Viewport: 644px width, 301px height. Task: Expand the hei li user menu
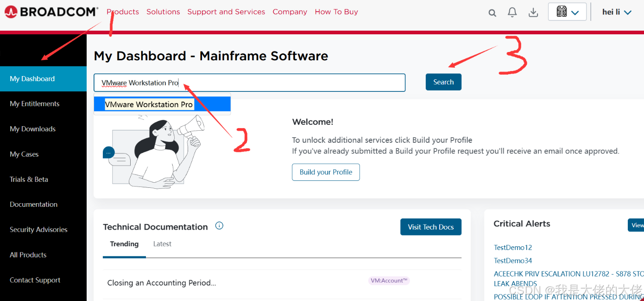617,12
